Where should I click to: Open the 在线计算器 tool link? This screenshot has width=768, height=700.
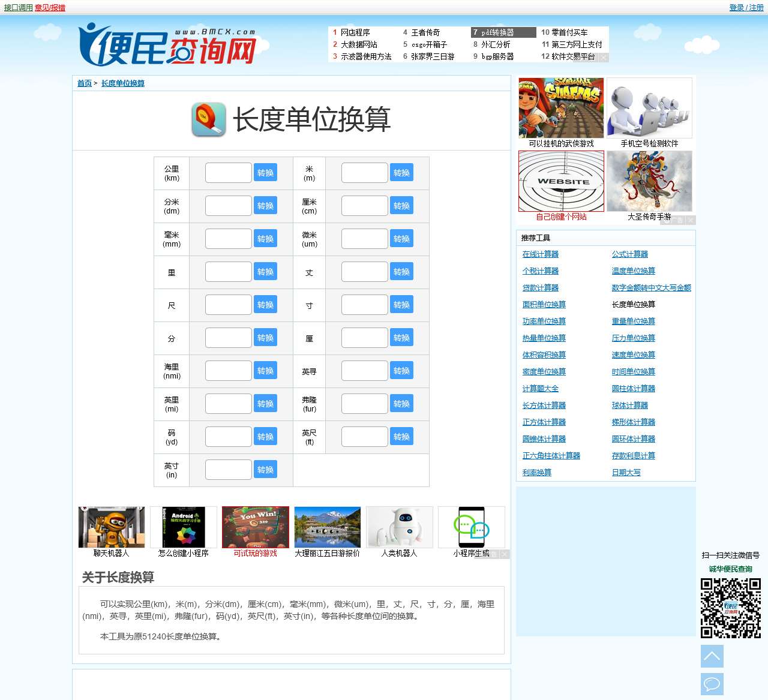pos(541,254)
